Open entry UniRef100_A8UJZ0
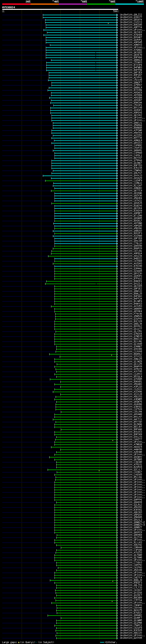146x644 pixels. pyautogui.click(x=131, y=633)
